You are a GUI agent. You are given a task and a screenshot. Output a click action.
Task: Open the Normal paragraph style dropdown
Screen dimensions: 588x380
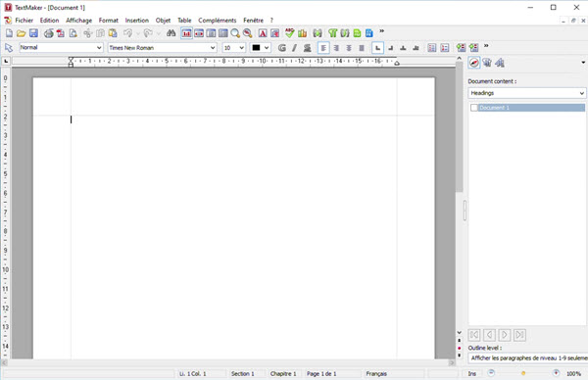pyautogui.click(x=61, y=48)
